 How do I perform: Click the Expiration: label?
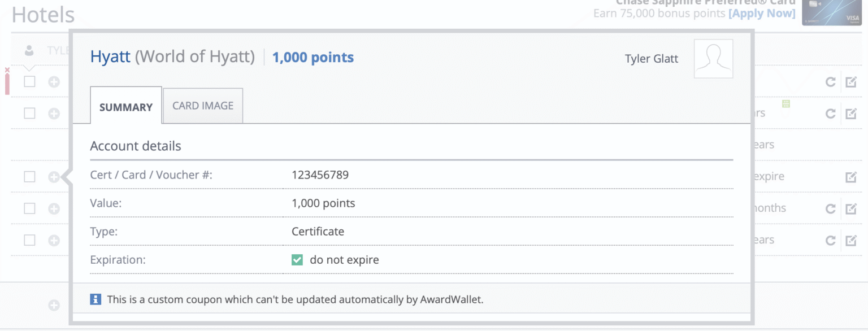[x=118, y=260]
